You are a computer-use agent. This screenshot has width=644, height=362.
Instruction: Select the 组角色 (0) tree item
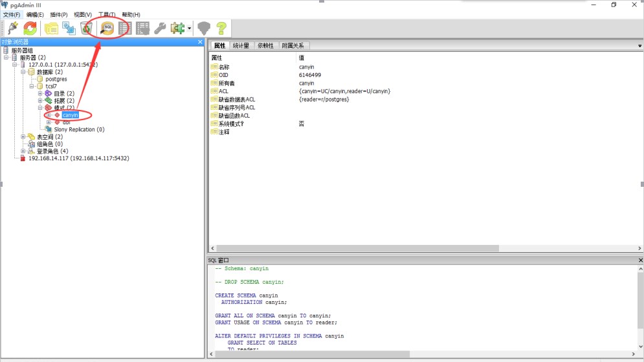tap(50, 144)
